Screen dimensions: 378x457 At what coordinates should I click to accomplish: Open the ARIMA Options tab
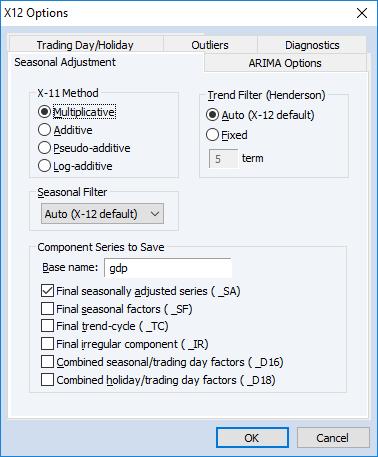(285, 63)
